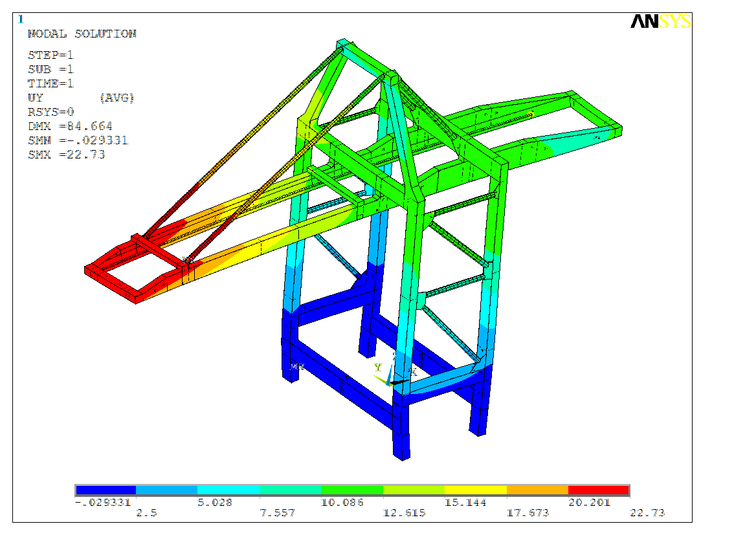Click the legend value '12.615'
The image size is (756, 535).
(x=405, y=513)
